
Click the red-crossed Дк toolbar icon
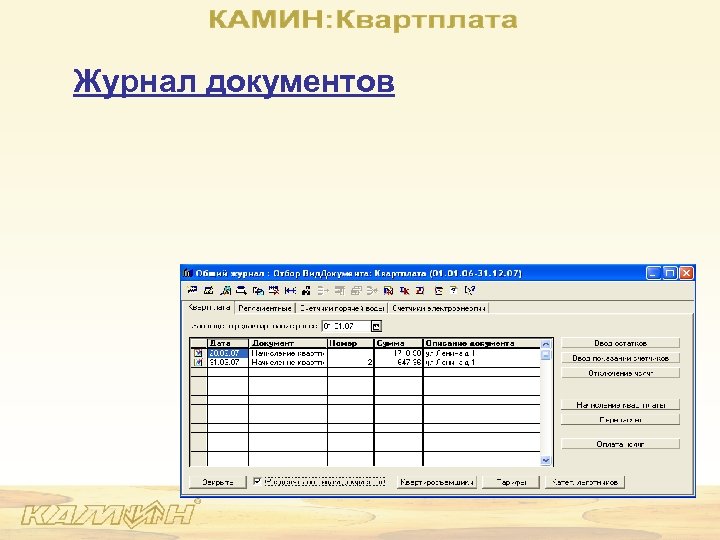tap(404, 290)
